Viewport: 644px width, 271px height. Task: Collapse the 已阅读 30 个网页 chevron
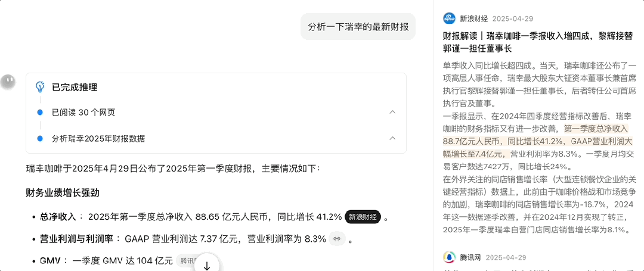392,112
